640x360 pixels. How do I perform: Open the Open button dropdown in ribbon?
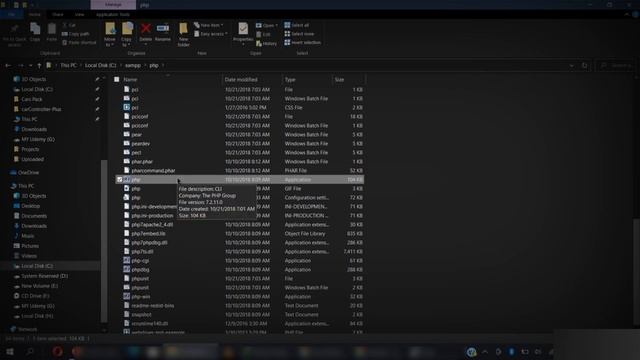click(276, 25)
